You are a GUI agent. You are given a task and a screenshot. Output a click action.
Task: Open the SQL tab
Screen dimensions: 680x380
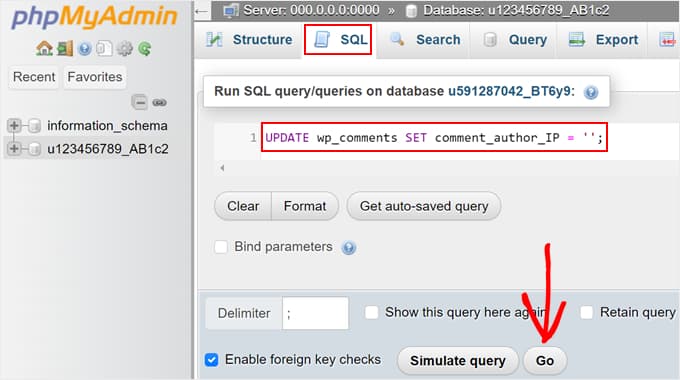click(x=338, y=39)
